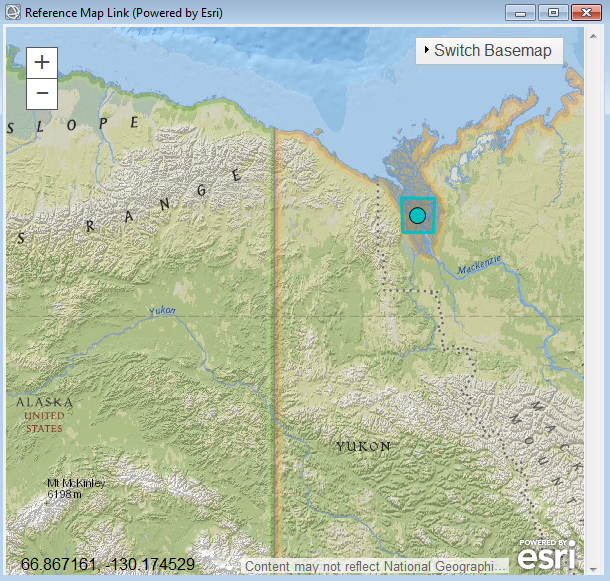Click the latitude longitude coordinates readout
Image resolution: width=610 pixels, height=581 pixels.
108,565
